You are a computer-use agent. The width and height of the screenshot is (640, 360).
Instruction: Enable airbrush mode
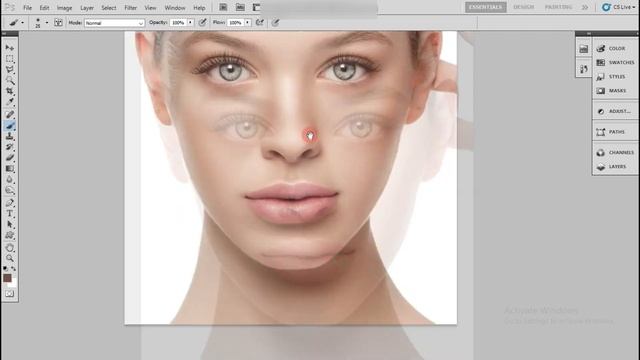260,23
